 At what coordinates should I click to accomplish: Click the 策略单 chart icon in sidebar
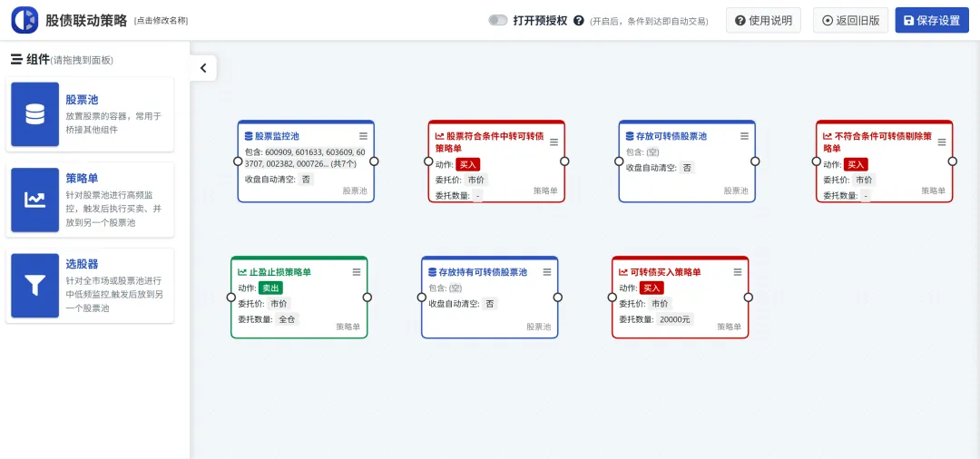pyautogui.click(x=34, y=200)
